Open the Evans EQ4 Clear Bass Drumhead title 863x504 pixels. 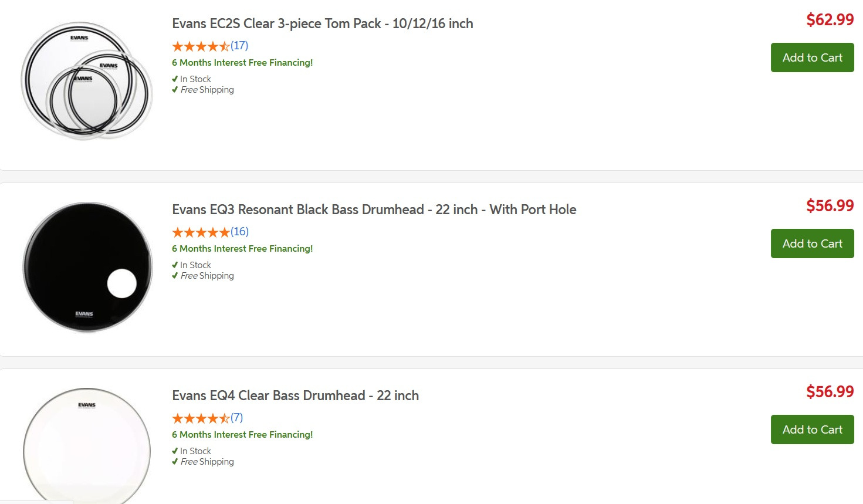coord(295,395)
